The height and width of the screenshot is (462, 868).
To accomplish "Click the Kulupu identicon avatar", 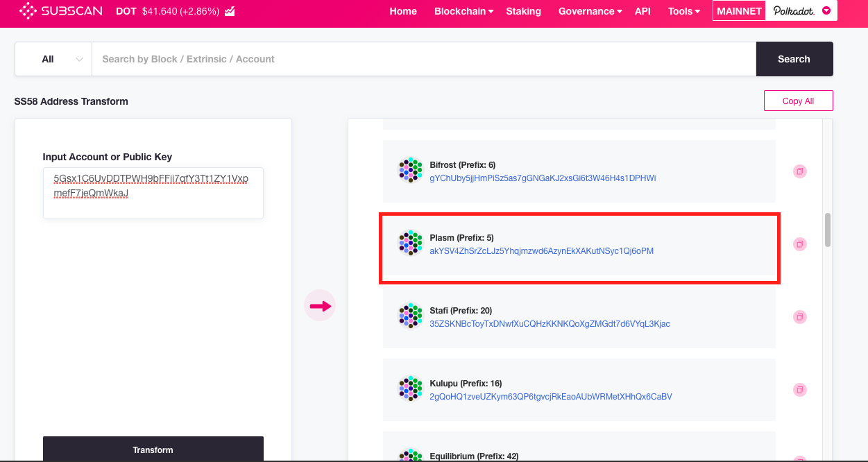I will (410, 388).
